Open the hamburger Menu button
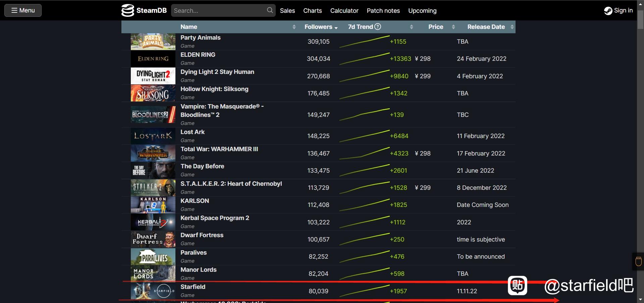 (x=23, y=10)
